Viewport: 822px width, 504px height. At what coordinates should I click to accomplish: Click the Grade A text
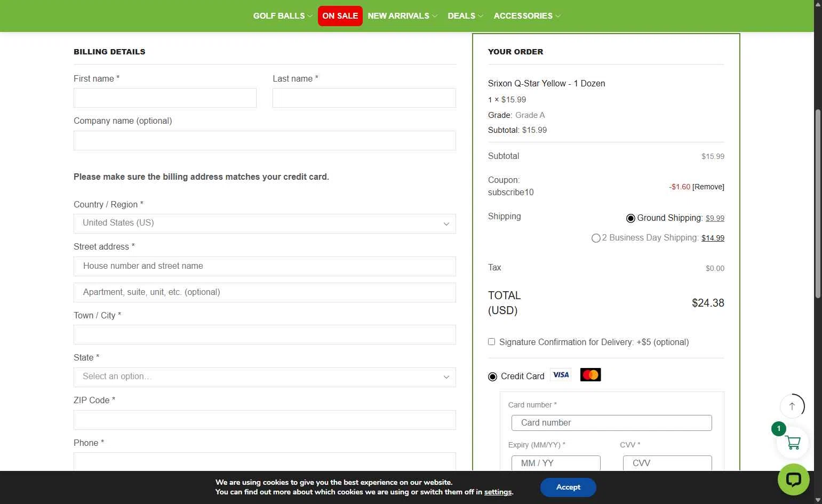tap(530, 115)
